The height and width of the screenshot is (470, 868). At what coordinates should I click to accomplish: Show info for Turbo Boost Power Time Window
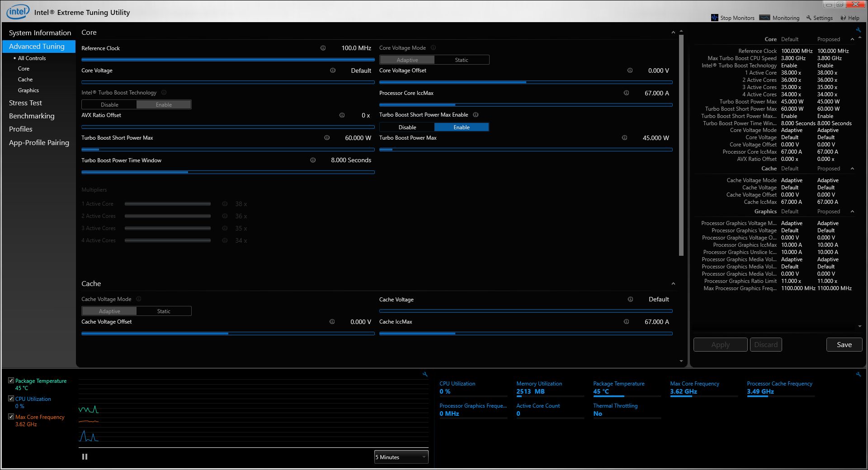[313, 160]
